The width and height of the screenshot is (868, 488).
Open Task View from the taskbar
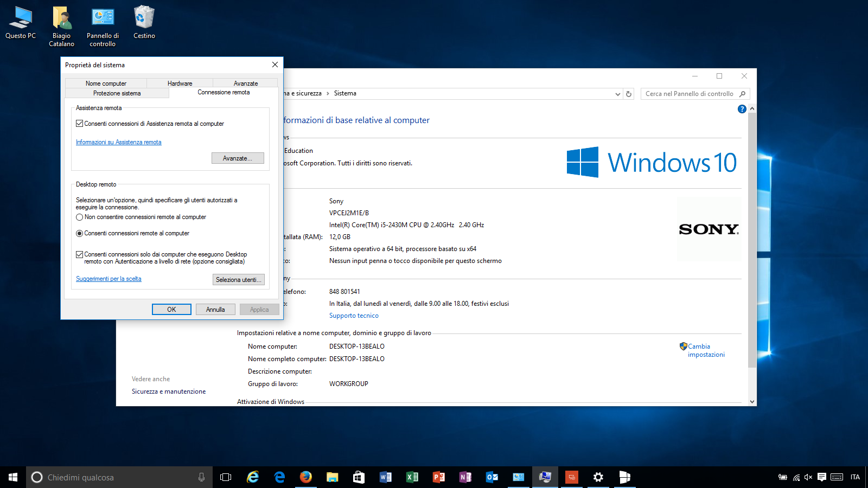226,477
